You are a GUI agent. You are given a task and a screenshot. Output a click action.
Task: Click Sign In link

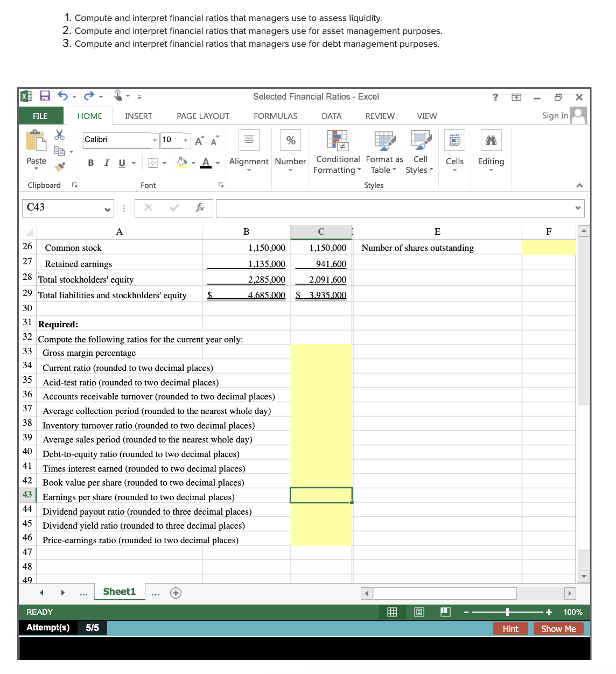[x=555, y=115]
